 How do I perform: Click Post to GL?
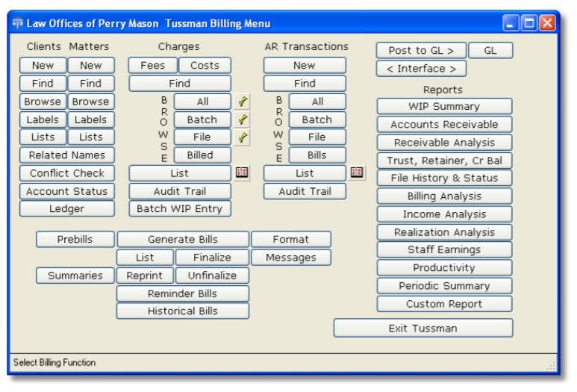pyautogui.click(x=421, y=51)
